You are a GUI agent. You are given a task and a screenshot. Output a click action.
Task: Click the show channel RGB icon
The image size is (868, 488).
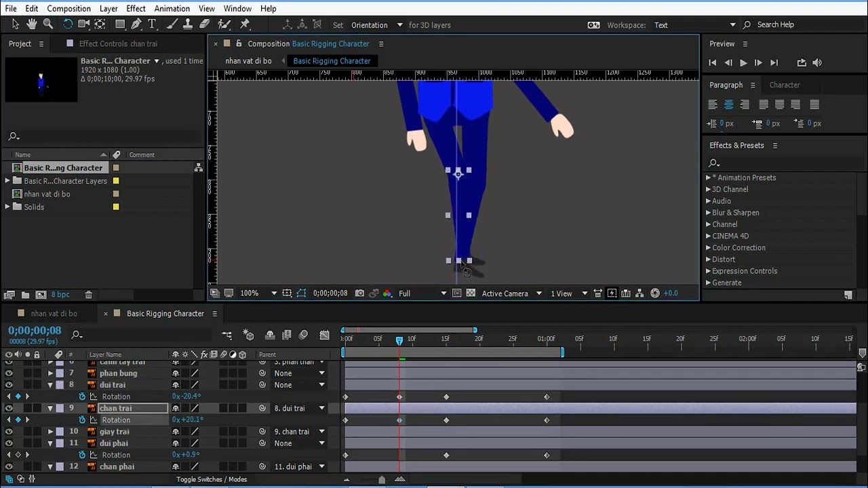[387, 293]
